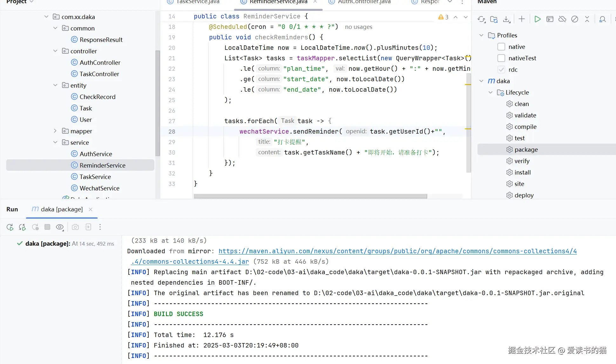Enable the native profile checkbox

point(501,47)
